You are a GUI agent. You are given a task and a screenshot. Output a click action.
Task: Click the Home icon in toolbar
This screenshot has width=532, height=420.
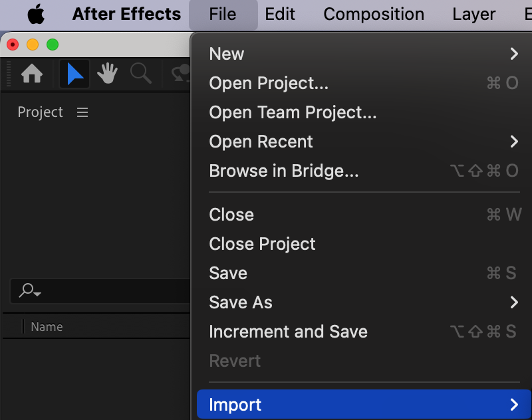tap(32, 74)
